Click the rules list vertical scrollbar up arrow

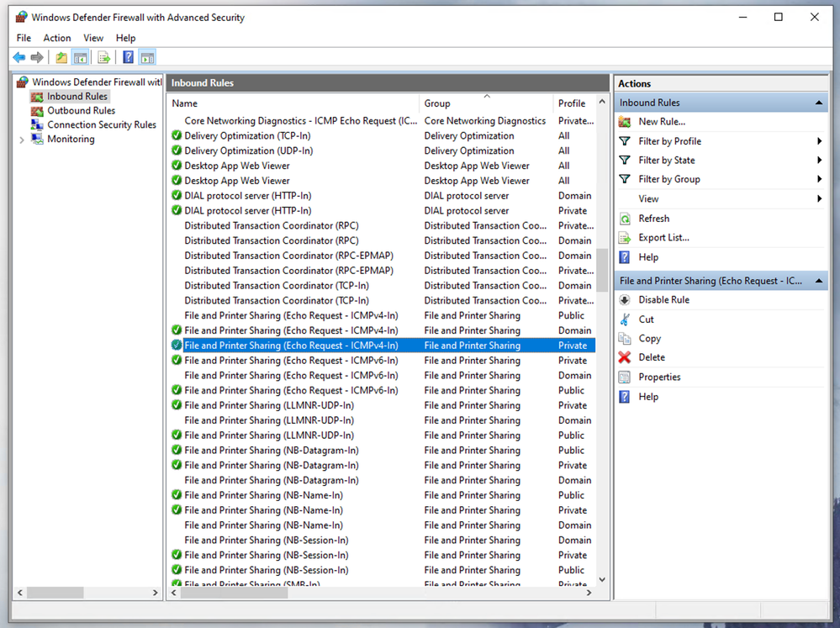(x=602, y=101)
